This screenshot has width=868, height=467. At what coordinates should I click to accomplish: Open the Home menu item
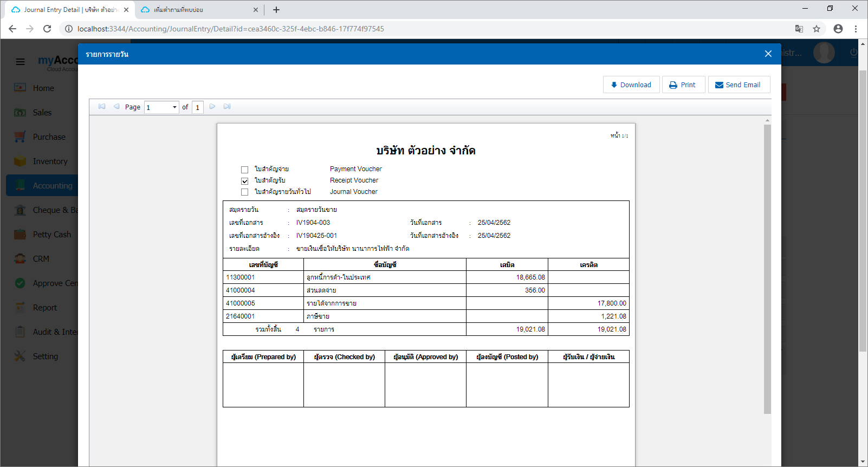[43, 88]
